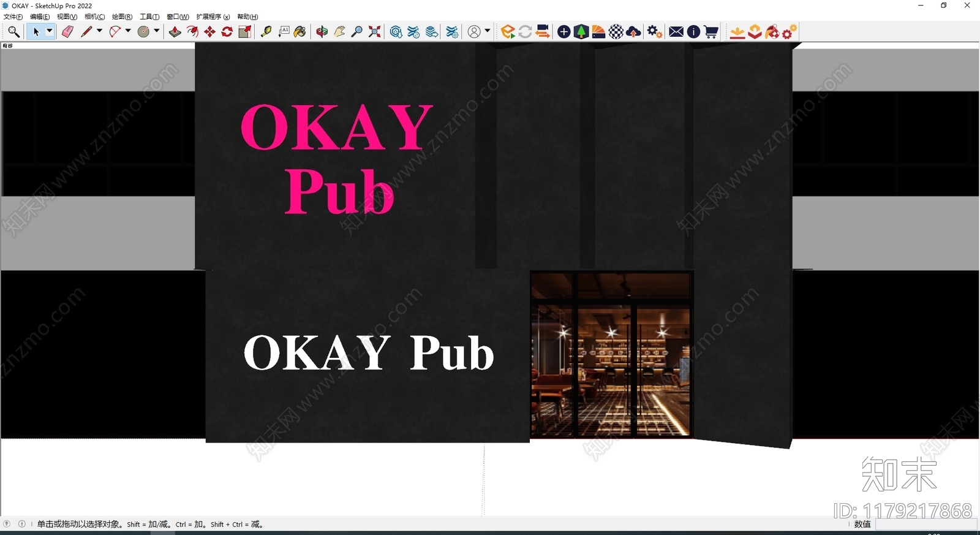Open the orange materials fan icon
The image size is (980, 535).
coord(598,32)
